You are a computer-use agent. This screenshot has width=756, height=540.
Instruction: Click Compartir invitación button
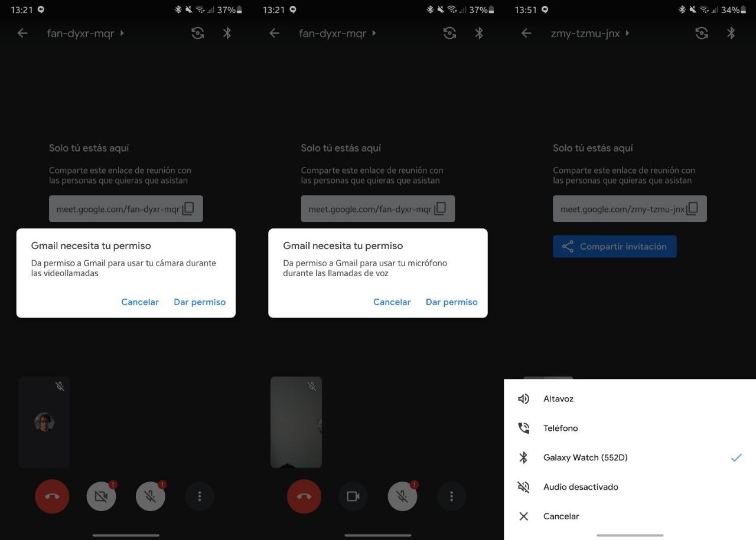click(x=615, y=247)
